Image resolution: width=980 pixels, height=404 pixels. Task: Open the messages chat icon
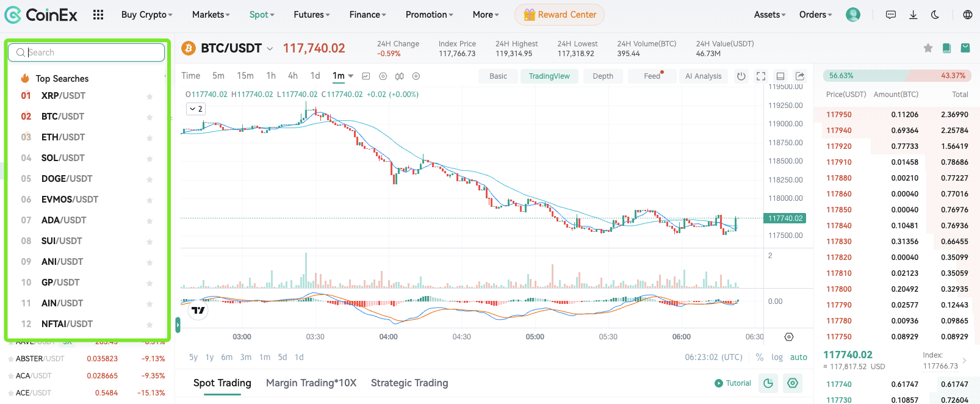coord(891,15)
